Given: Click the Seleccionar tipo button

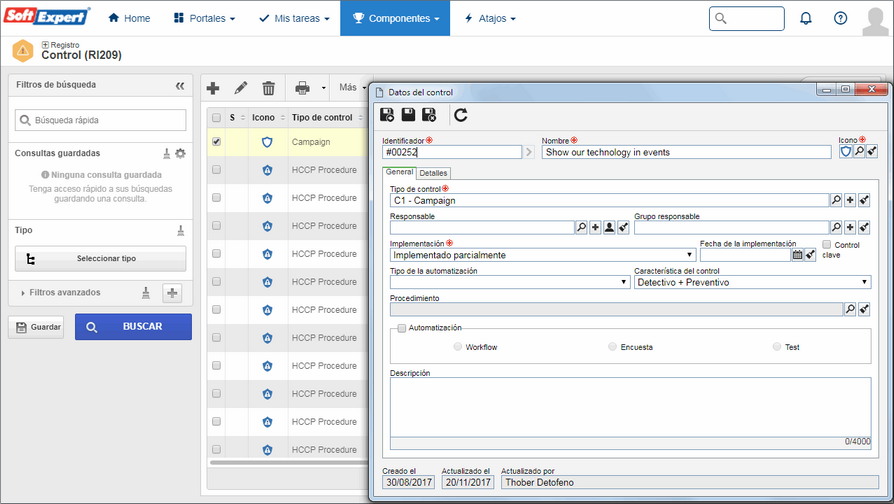Looking at the screenshot, I should [100, 258].
